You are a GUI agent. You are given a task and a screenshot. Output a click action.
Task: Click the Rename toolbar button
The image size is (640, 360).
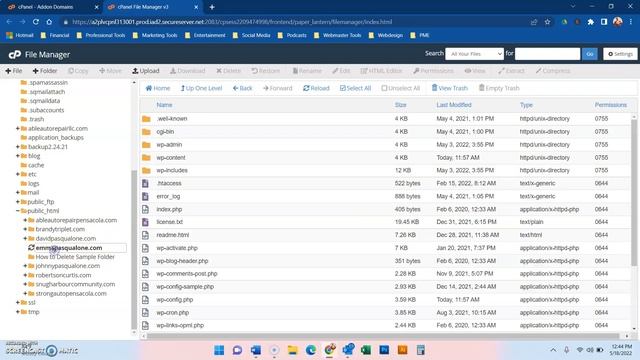click(x=307, y=71)
